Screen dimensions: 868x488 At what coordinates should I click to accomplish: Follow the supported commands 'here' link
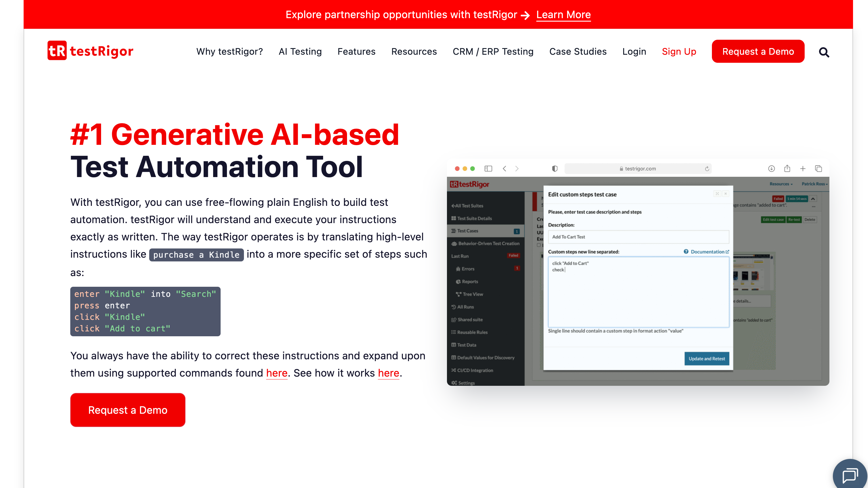tap(276, 373)
